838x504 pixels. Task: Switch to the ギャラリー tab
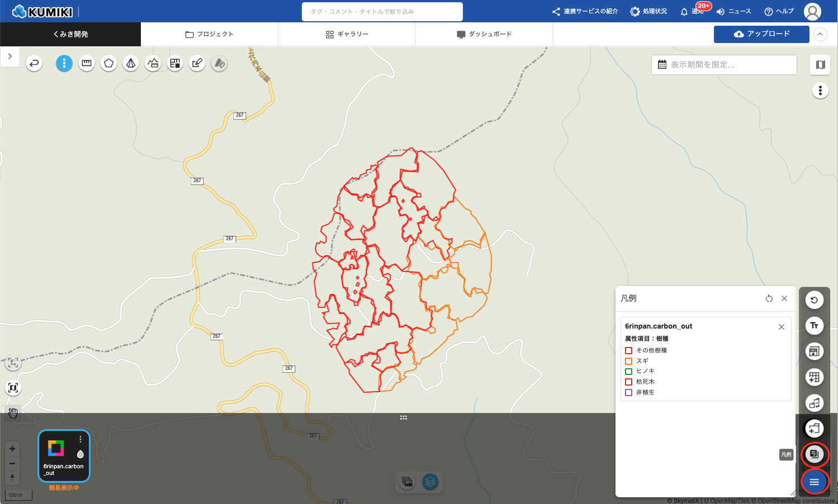(x=347, y=34)
